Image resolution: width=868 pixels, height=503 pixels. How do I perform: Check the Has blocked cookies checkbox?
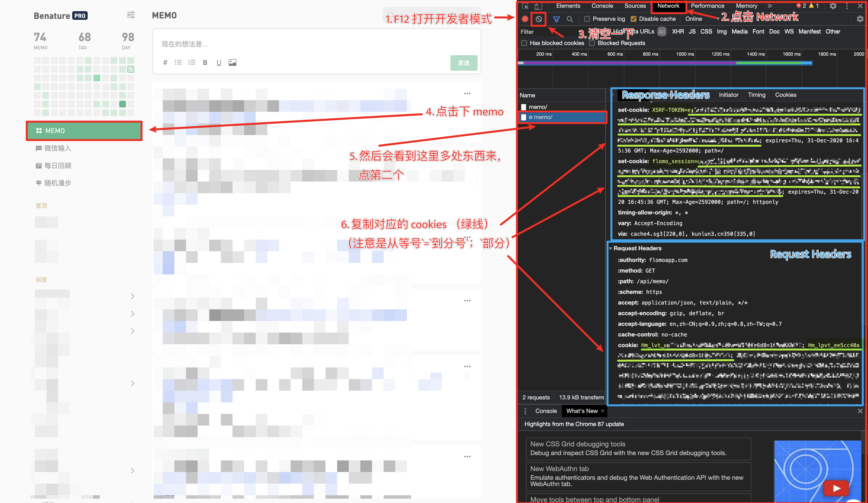524,43
